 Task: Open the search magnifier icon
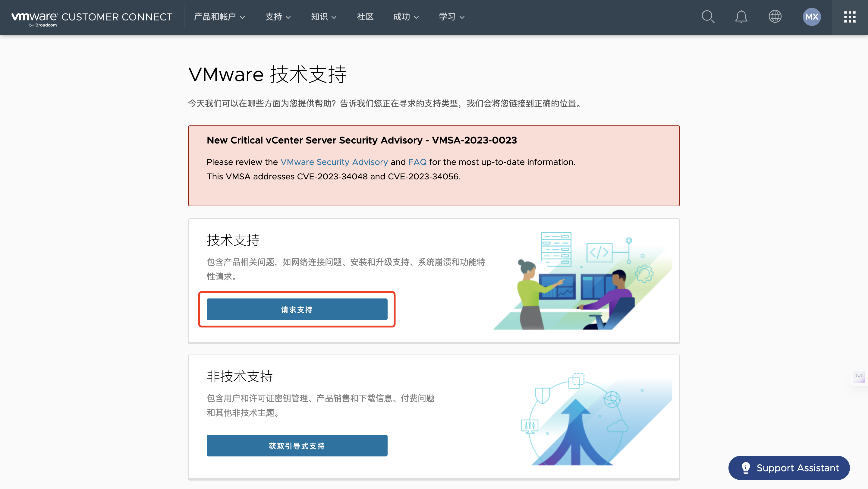tap(708, 17)
